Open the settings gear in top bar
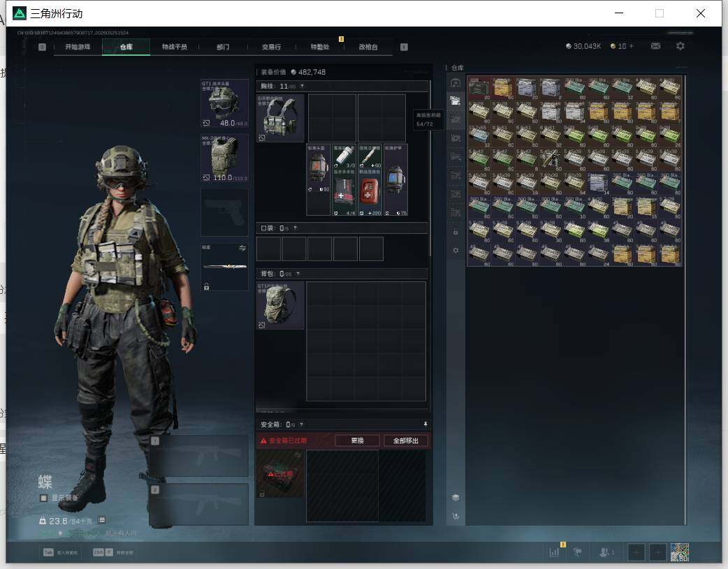Image resolution: width=728 pixels, height=569 pixels. point(680,46)
